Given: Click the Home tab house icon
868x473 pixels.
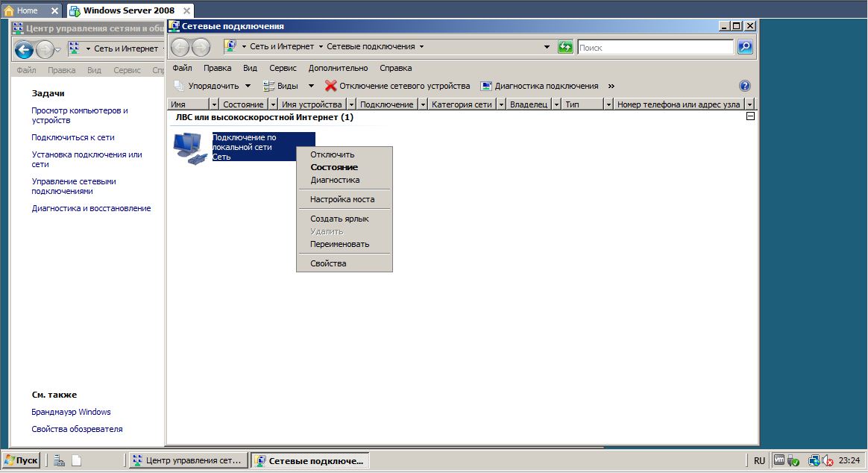Looking at the screenshot, I should pyautogui.click(x=8, y=10).
